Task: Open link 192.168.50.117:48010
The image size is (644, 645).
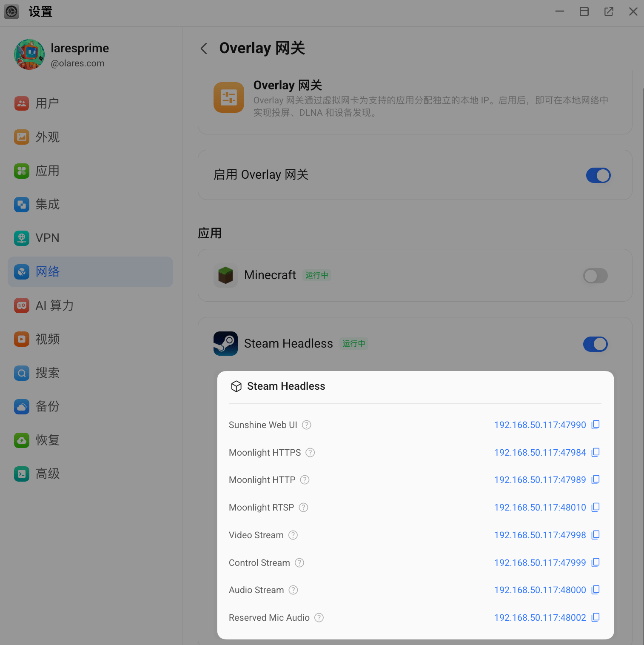Action: [x=540, y=508]
